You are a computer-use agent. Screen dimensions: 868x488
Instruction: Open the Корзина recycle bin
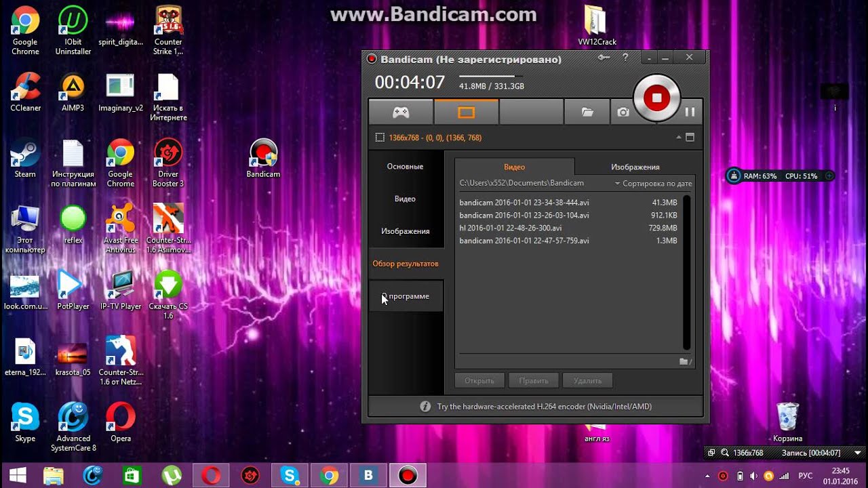pos(787,422)
